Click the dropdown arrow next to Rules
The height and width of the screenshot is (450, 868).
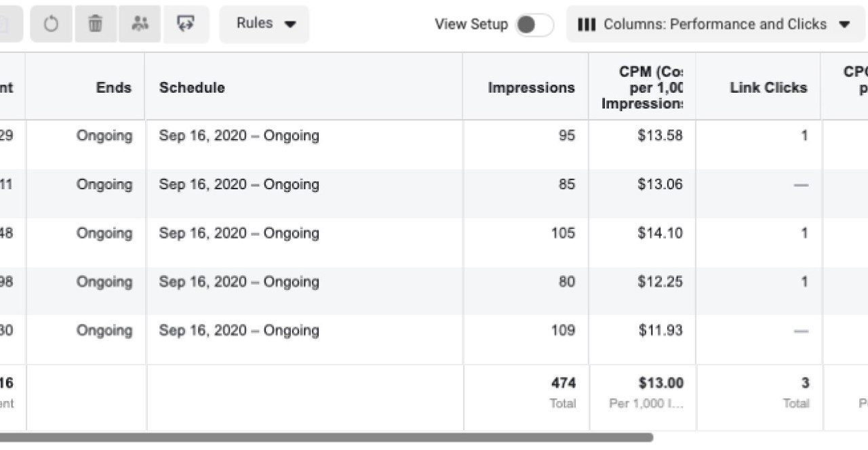coord(290,24)
